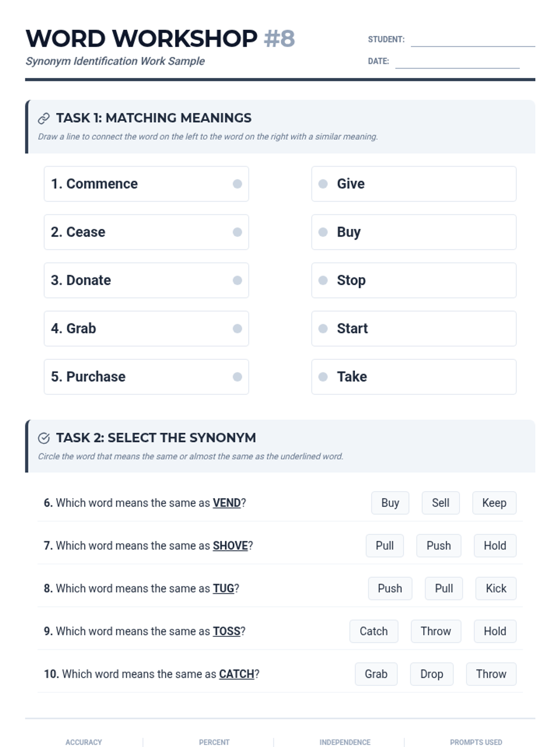The height and width of the screenshot is (747, 560).
Task: Click the Keep option in question 6
Action: pyautogui.click(x=494, y=503)
